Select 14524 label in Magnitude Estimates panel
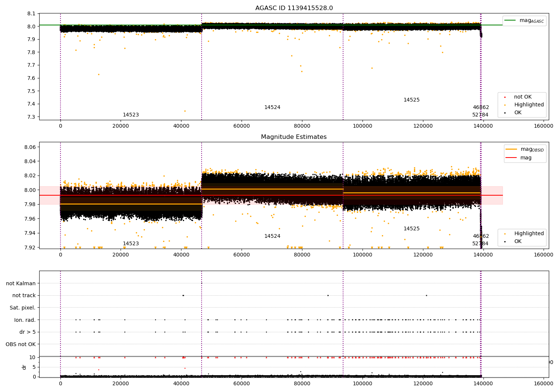Screen dimensions: 560x392 pyautogui.click(x=272, y=236)
